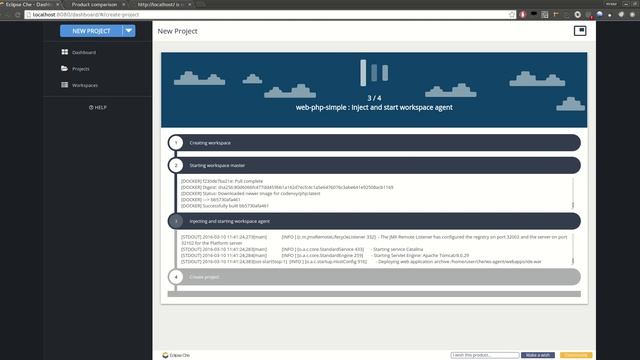The height and width of the screenshot is (360, 640).
Task: Click the 'I wish this product...' input field
Action: pos(485,355)
